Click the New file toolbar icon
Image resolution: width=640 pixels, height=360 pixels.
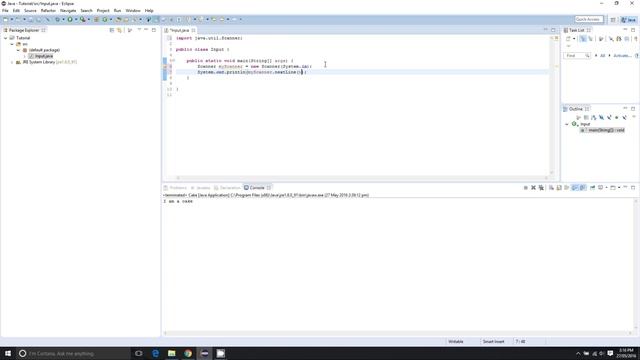click(x=5, y=19)
